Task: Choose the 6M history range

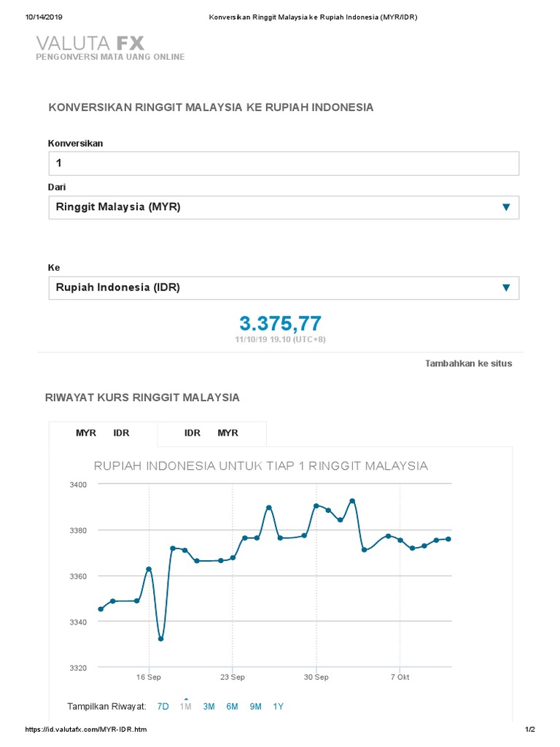Action: [x=232, y=706]
